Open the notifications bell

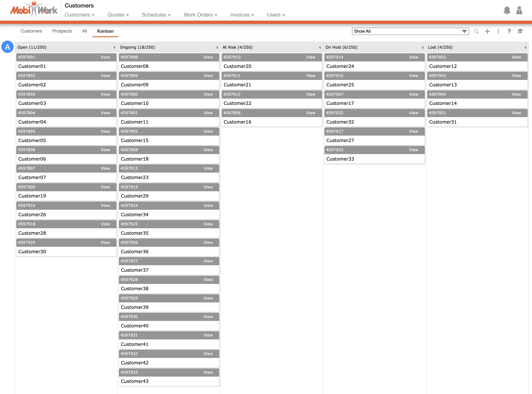tap(507, 10)
